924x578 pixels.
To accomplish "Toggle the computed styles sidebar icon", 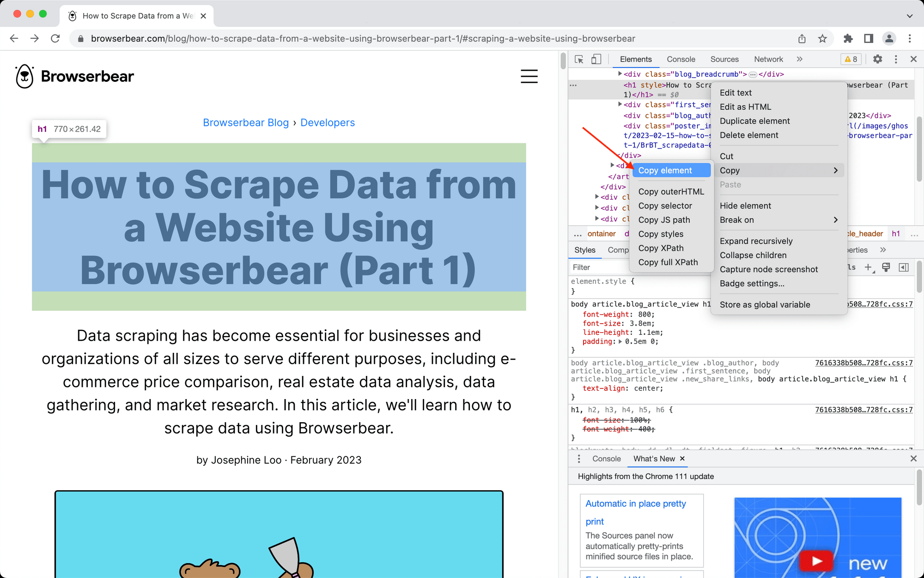I will pos(904,267).
